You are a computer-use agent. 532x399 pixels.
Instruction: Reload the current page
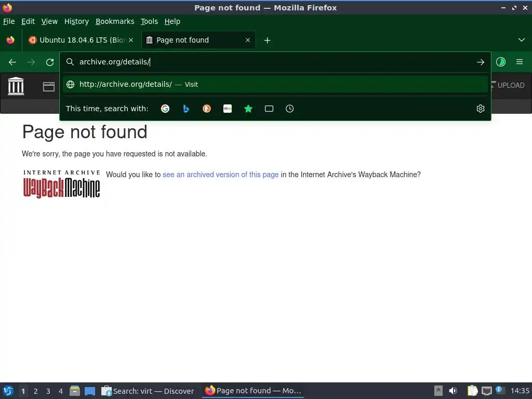click(x=50, y=62)
